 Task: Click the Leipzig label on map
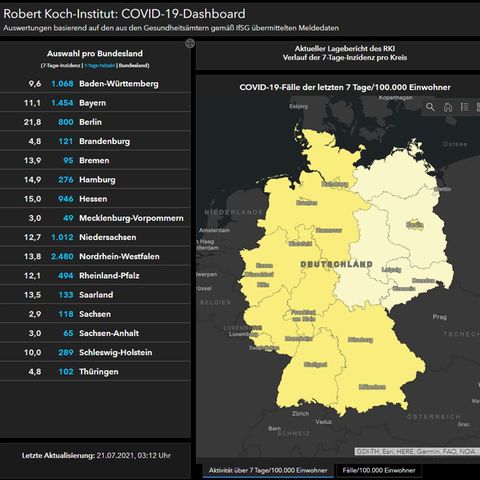pyautogui.click(x=391, y=270)
